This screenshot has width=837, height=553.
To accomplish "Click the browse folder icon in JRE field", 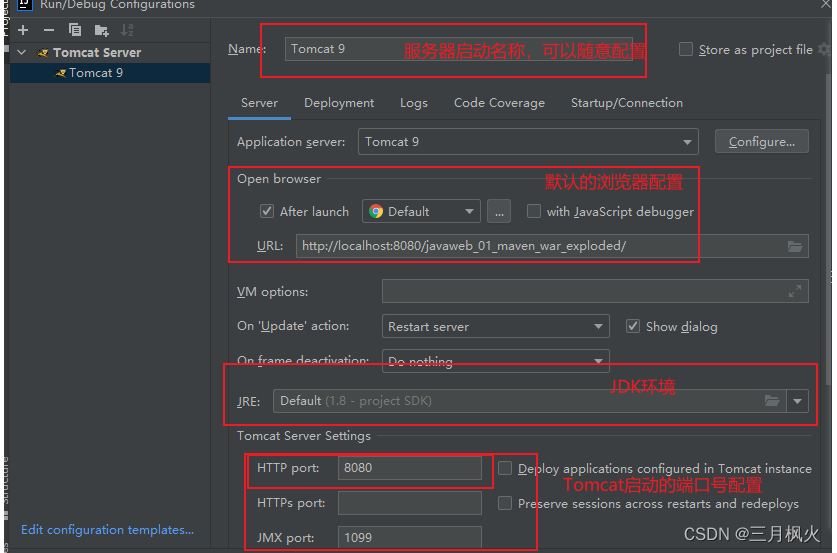I will (x=772, y=401).
